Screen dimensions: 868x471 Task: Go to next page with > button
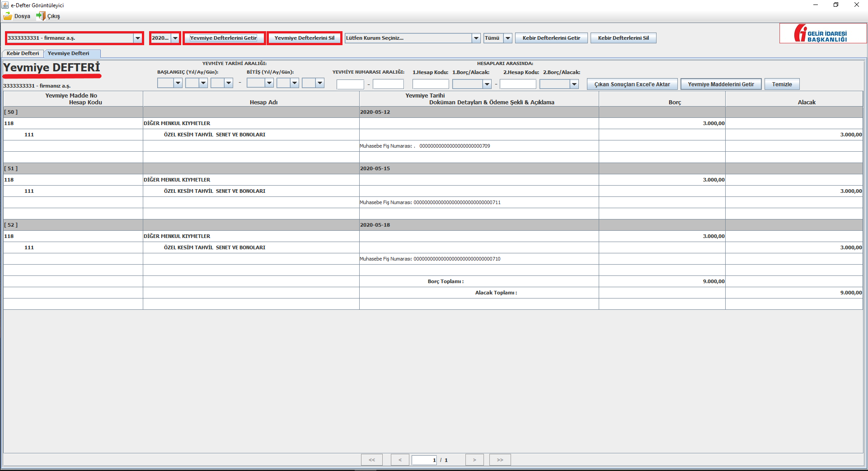(x=474, y=460)
